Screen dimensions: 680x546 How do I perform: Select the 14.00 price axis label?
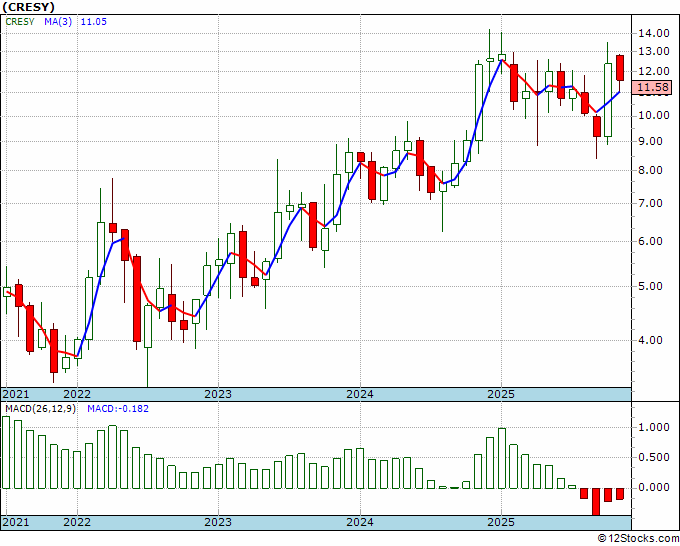653,33
